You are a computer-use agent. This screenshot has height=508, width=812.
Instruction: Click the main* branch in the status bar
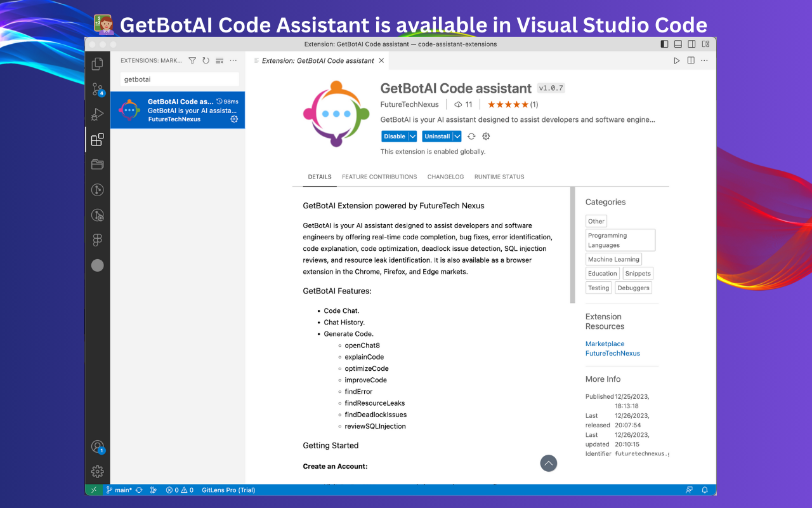tap(119, 490)
